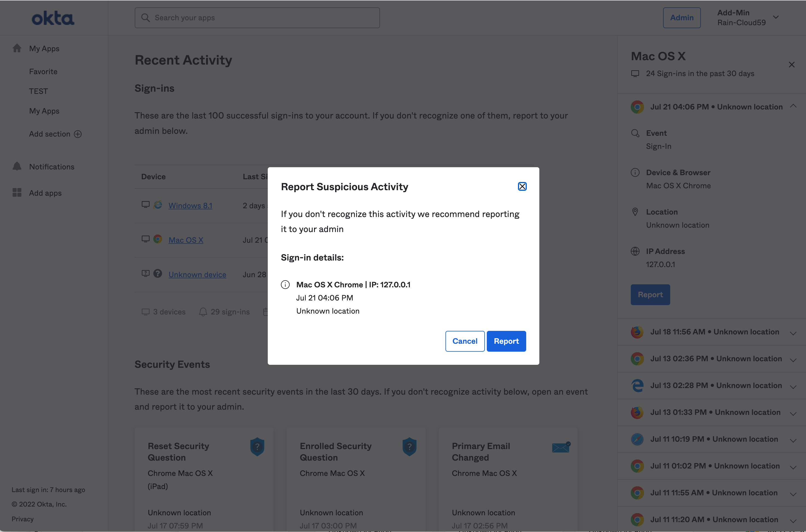Click Cancel in the dialog
This screenshot has width=806, height=532.
pos(465,341)
